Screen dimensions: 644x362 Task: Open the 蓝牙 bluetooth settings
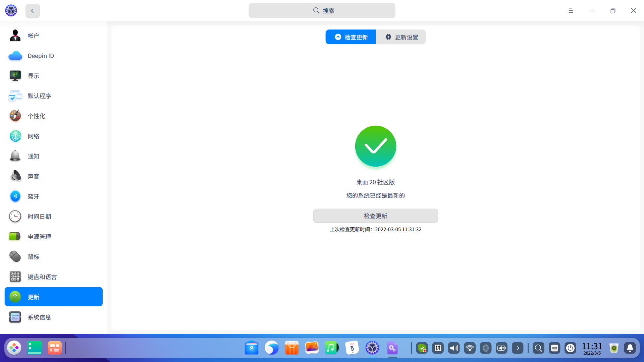pos(33,196)
